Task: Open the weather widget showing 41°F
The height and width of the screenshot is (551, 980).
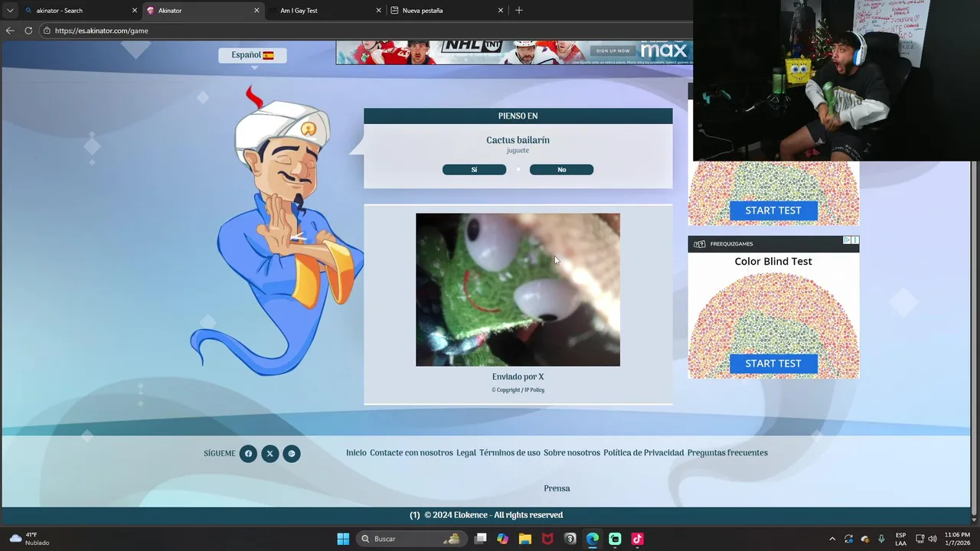Action: pos(29,539)
